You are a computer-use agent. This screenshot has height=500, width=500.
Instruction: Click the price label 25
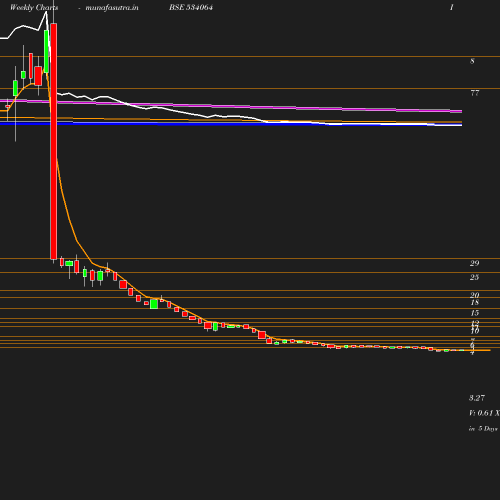[x=475, y=277]
